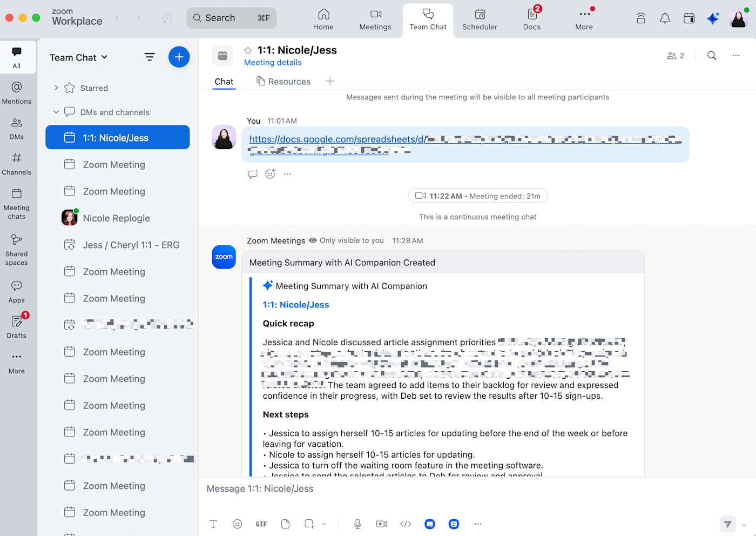
Task: Open Channels in sidebar
Action: [17, 164]
